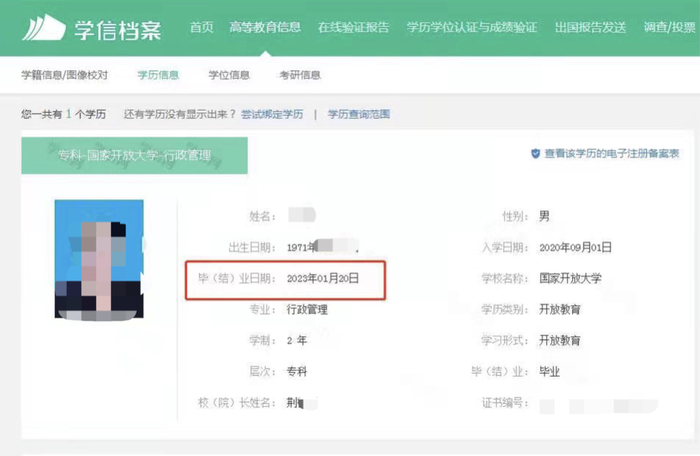Click the 毕(结)业日期 label
Image resolution: width=700 pixels, height=456 pixels.
pos(237,279)
